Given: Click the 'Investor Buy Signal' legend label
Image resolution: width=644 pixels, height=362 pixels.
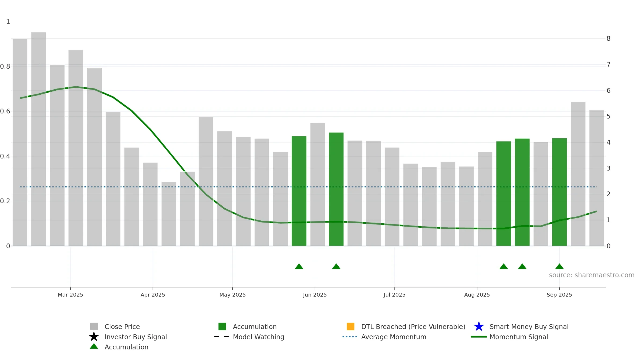Looking at the screenshot, I should (136, 337).
